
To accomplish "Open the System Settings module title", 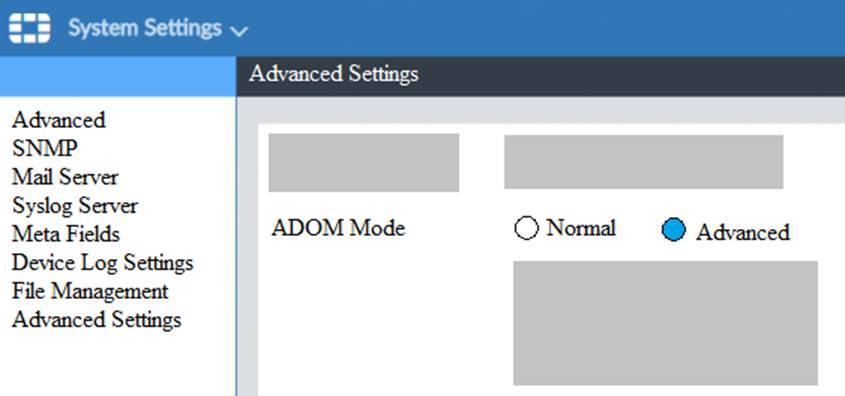I will coord(144,28).
